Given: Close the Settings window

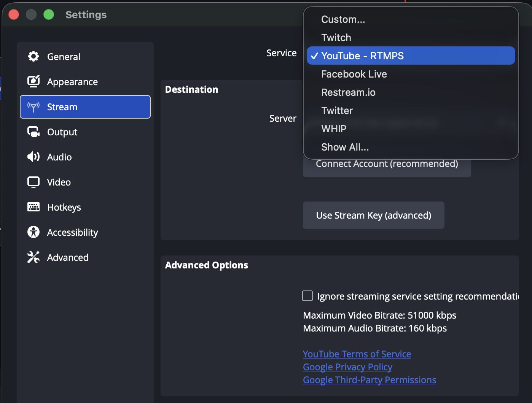Looking at the screenshot, I should (x=14, y=14).
